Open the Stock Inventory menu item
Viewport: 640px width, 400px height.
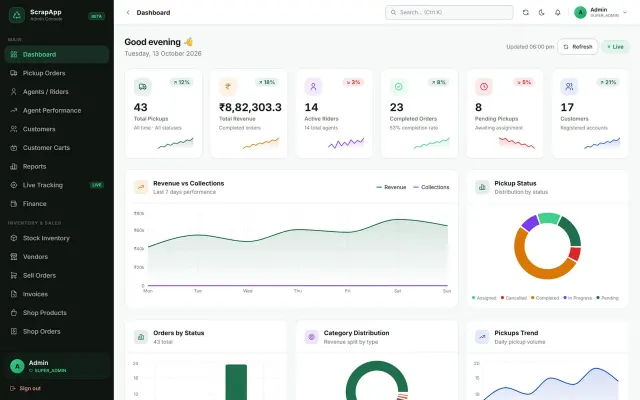pos(57,238)
